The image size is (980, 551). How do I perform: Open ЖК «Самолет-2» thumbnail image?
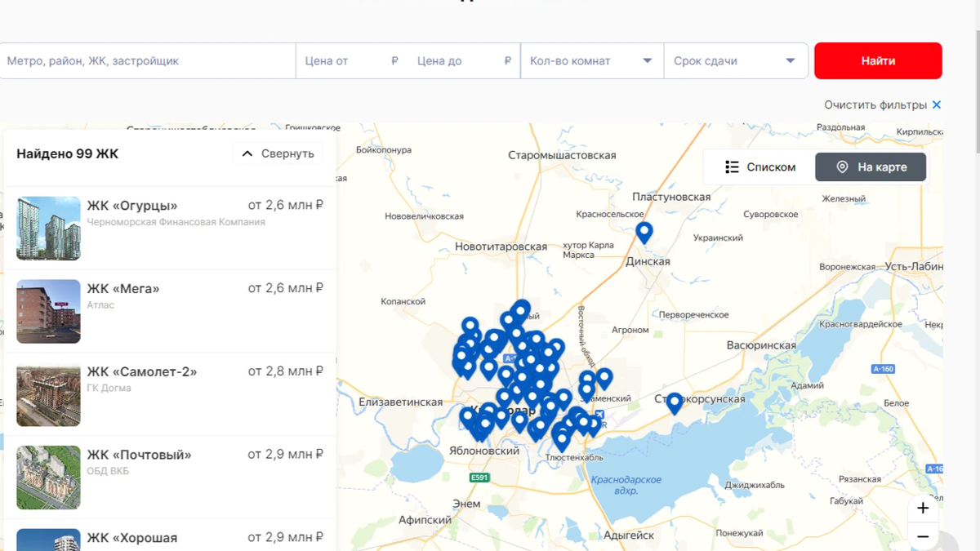coord(48,394)
